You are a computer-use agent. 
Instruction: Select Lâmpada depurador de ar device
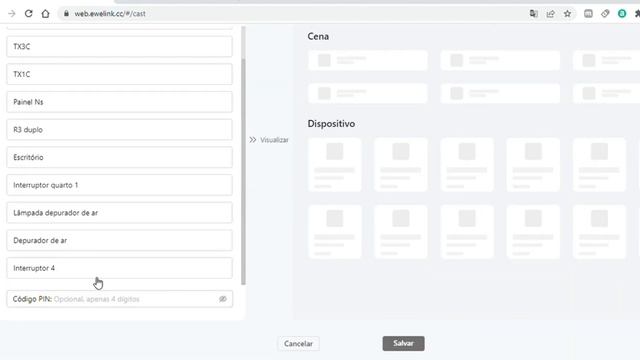click(x=120, y=213)
